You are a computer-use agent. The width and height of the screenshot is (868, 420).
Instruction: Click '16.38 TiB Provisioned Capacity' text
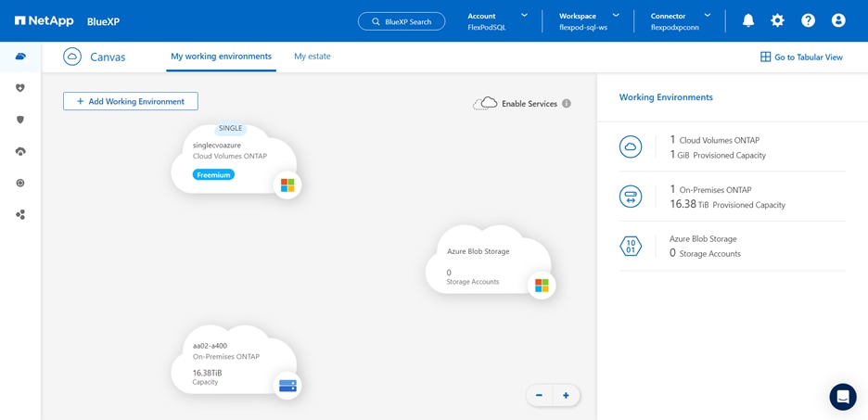coord(727,205)
